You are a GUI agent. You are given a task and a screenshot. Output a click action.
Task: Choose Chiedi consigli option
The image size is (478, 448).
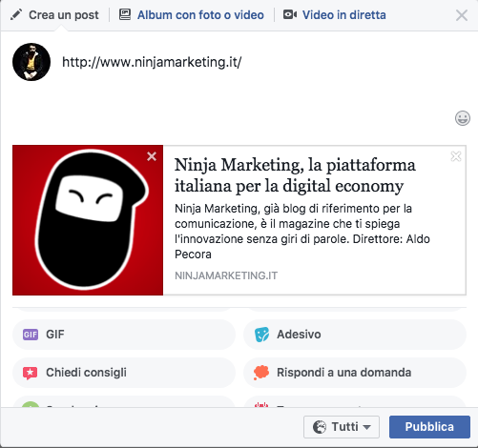124,373
